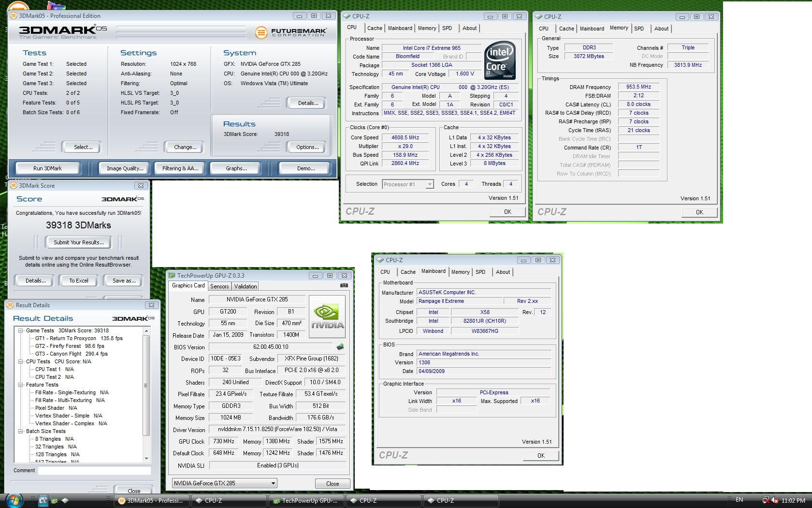Open the Cache tab in the CPU-Z CPU window

(375, 29)
